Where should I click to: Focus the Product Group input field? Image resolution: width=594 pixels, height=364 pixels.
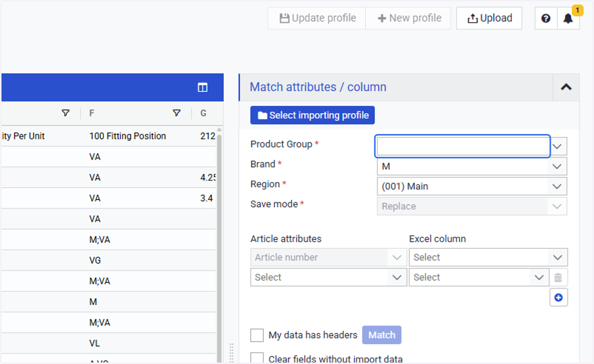point(463,146)
